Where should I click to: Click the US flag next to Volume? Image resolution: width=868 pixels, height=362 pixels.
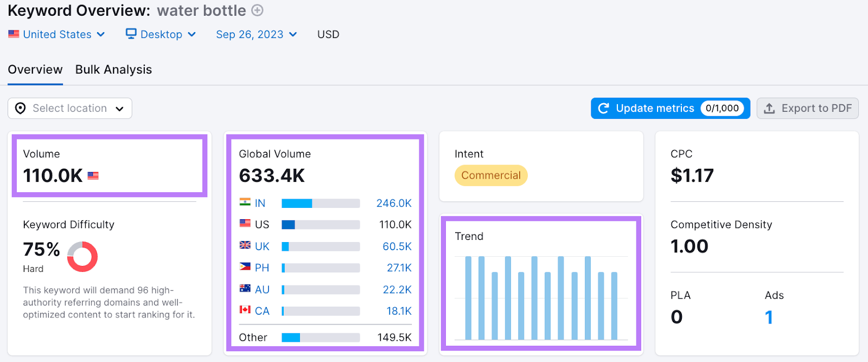(93, 176)
